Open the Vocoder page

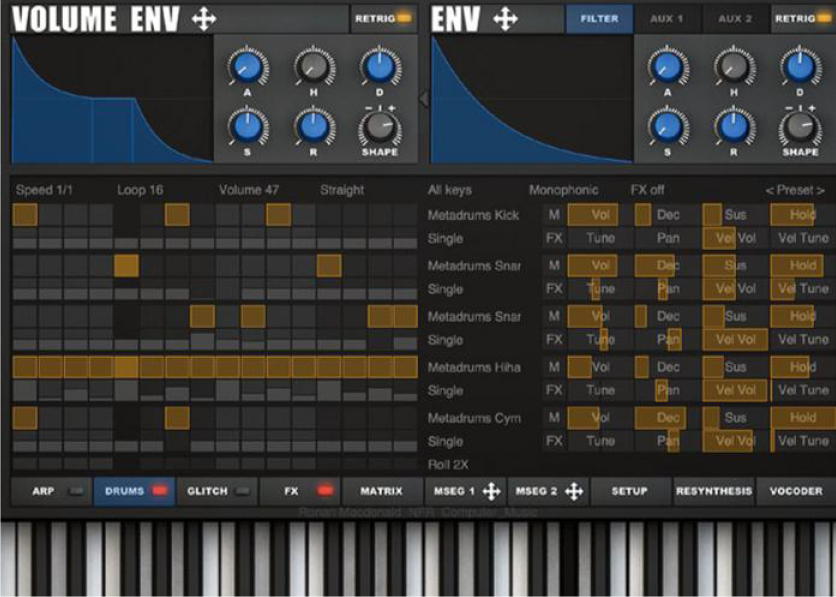(795, 491)
